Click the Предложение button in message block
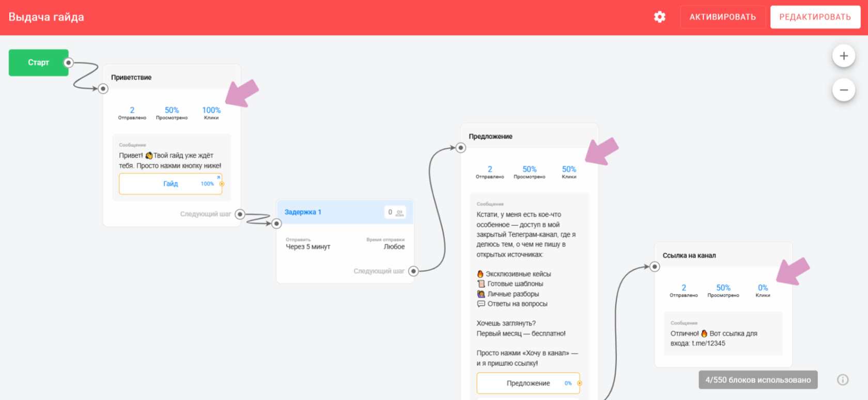The height and width of the screenshot is (400, 868). [528, 383]
